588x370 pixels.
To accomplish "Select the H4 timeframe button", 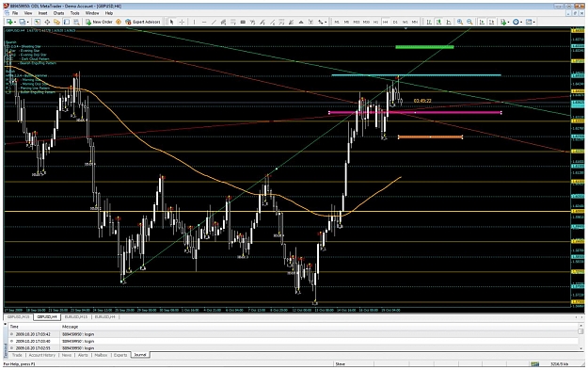I will (386, 22).
